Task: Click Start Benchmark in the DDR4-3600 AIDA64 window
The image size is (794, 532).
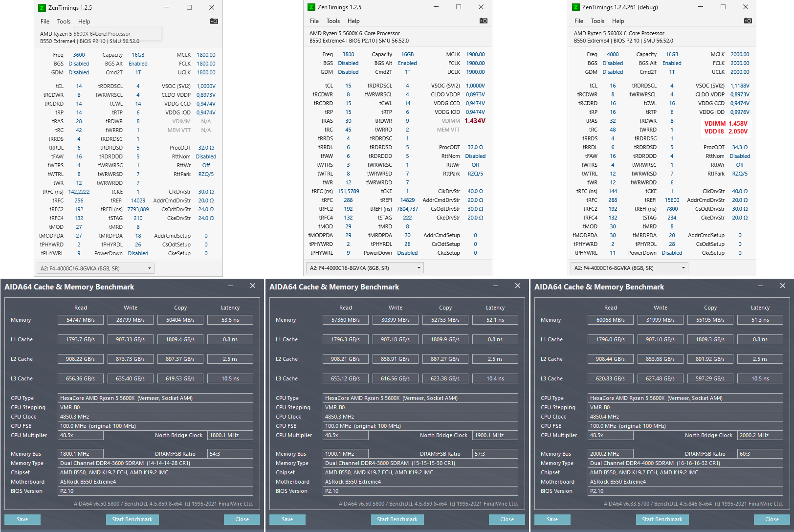Action: pos(132,519)
